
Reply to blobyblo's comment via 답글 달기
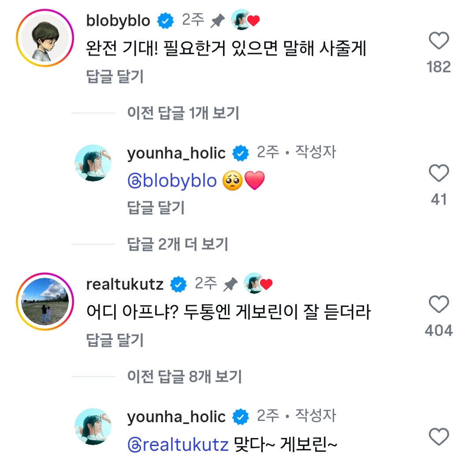pos(115,77)
